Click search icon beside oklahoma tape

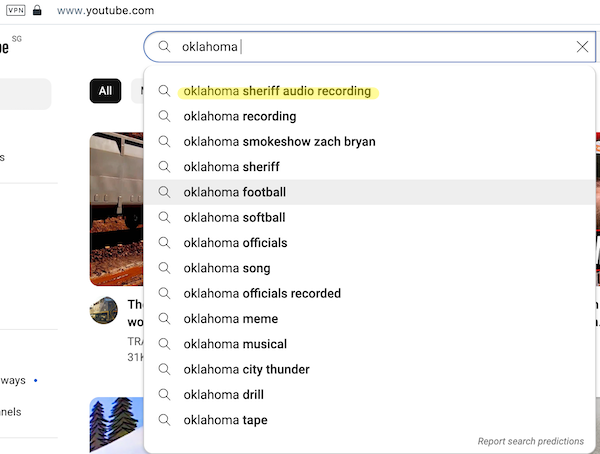[164, 419]
